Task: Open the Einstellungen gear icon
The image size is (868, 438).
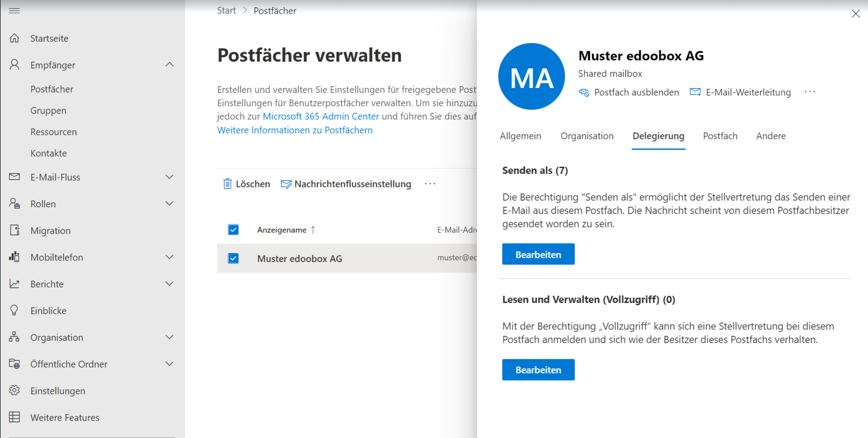Action: point(14,390)
